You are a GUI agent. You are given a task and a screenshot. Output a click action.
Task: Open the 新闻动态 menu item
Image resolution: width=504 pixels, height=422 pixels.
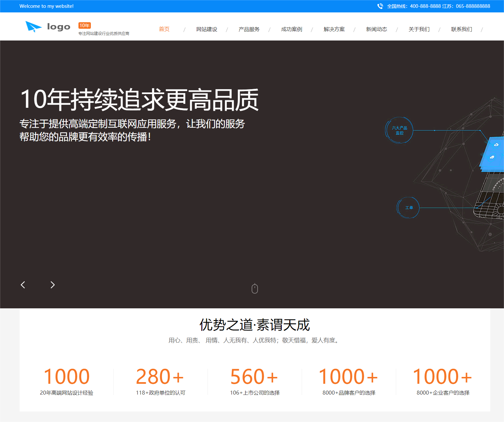click(x=377, y=29)
